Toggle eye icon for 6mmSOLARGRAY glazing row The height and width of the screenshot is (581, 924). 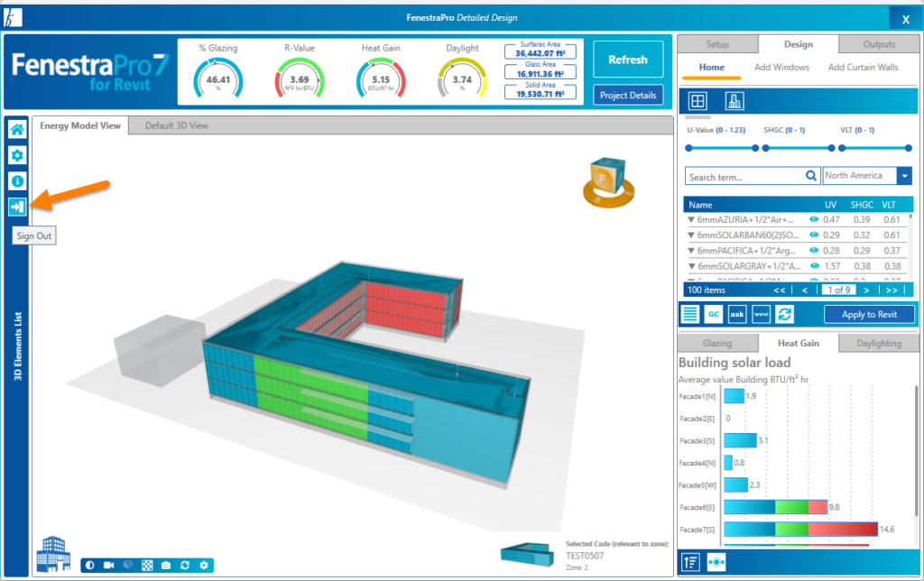[814, 266]
